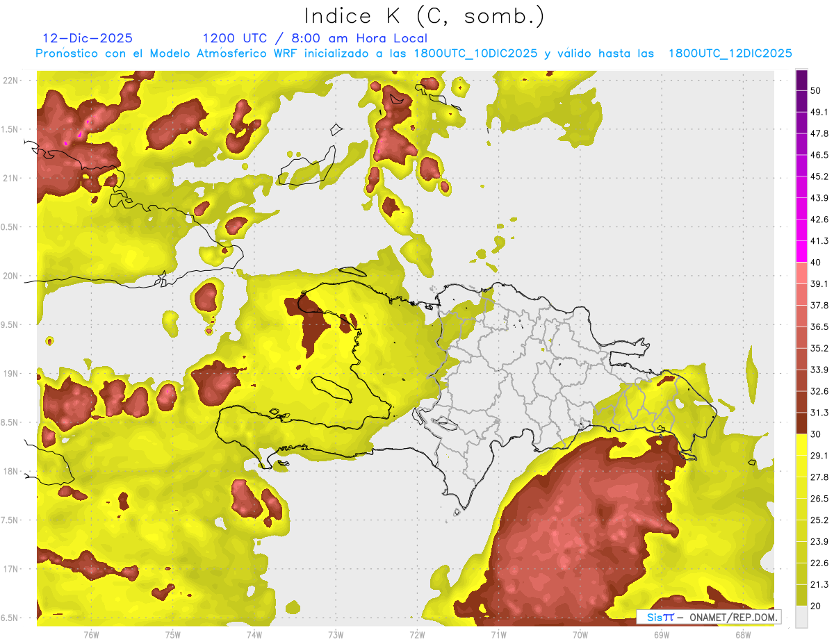Click the '18N' latitude label

coord(11,472)
